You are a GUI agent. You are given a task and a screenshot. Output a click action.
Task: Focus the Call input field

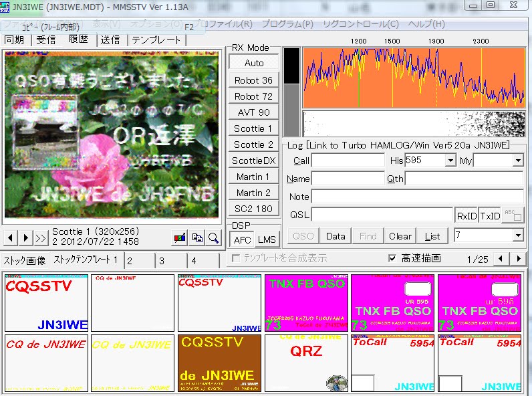(x=348, y=160)
